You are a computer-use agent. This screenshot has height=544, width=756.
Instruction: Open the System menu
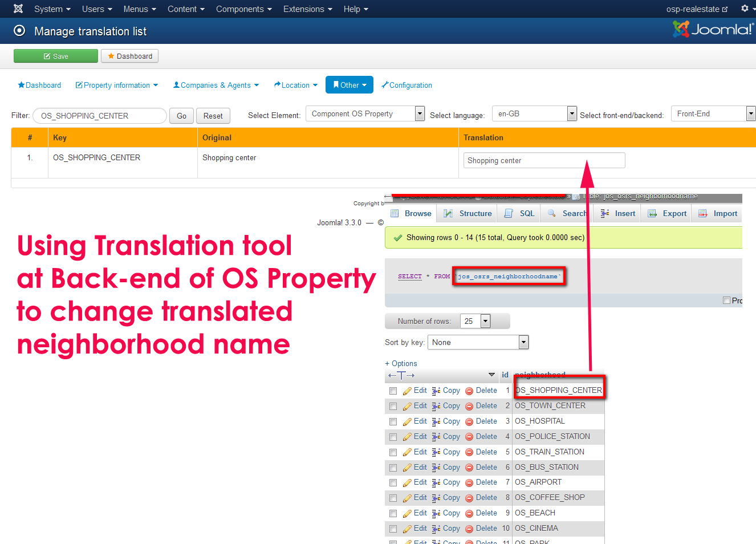coord(52,9)
